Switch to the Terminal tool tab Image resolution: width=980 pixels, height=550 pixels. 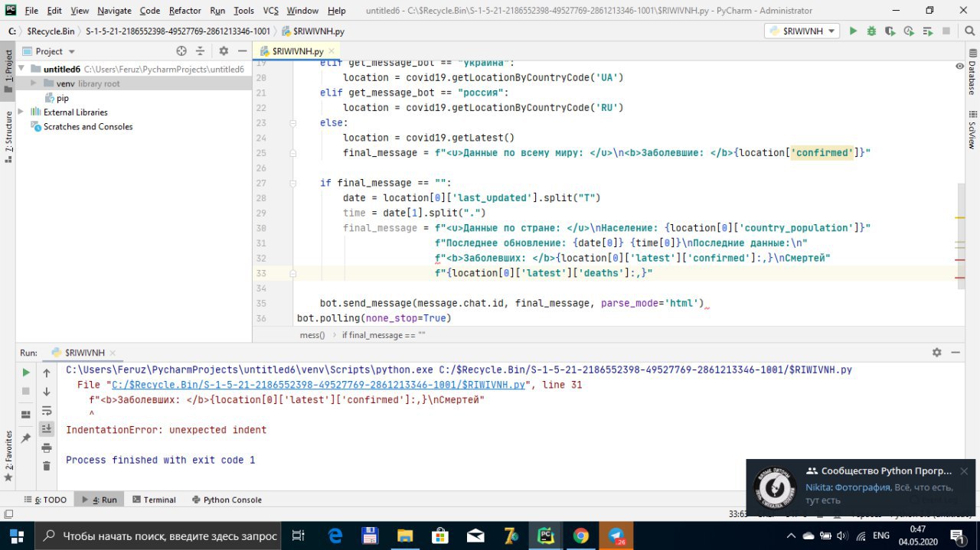pyautogui.click(x=154, y=500)
